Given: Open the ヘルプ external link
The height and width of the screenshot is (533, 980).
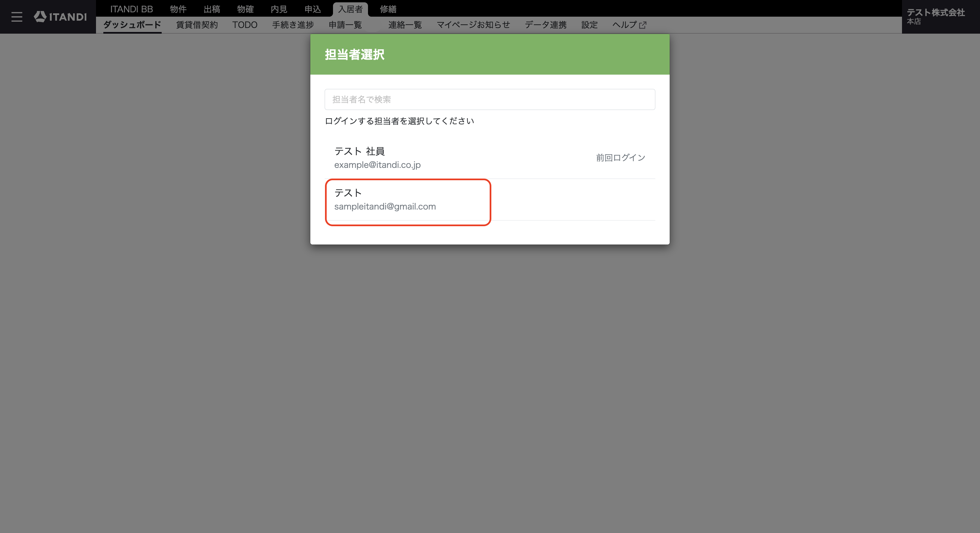Looking at the screenshot, I should point(629,25).
